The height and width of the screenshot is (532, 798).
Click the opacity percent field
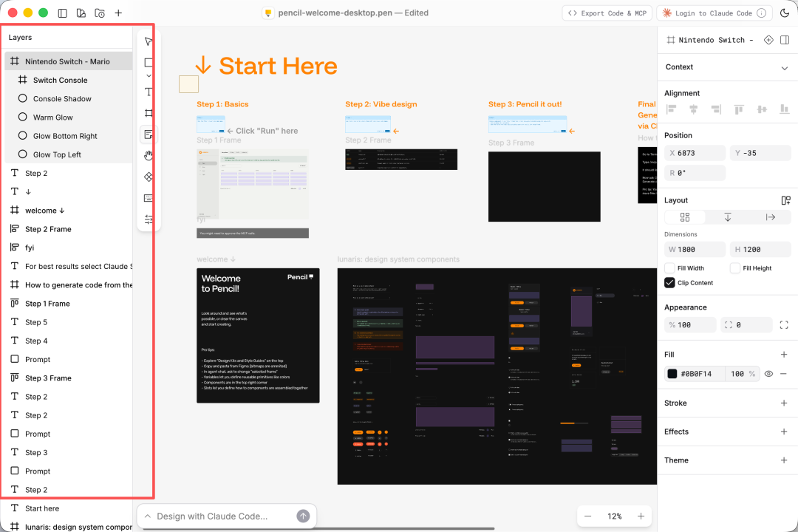[690, 325]
